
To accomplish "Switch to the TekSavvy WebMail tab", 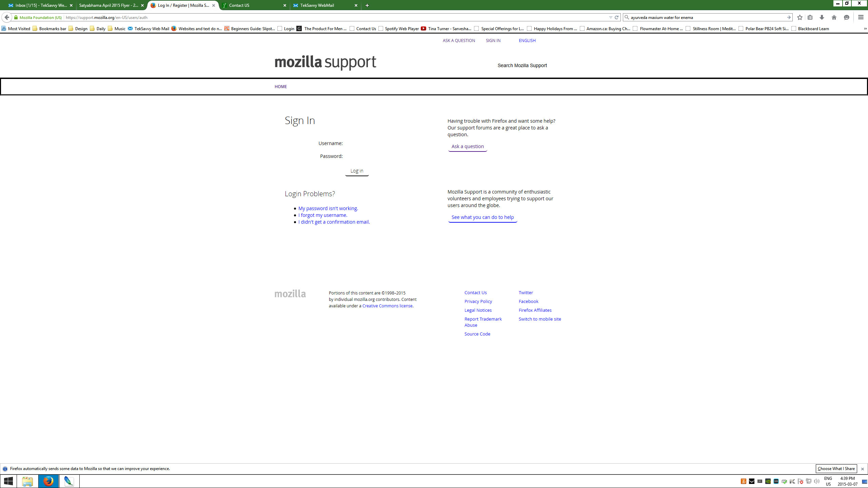I will 325,5.
